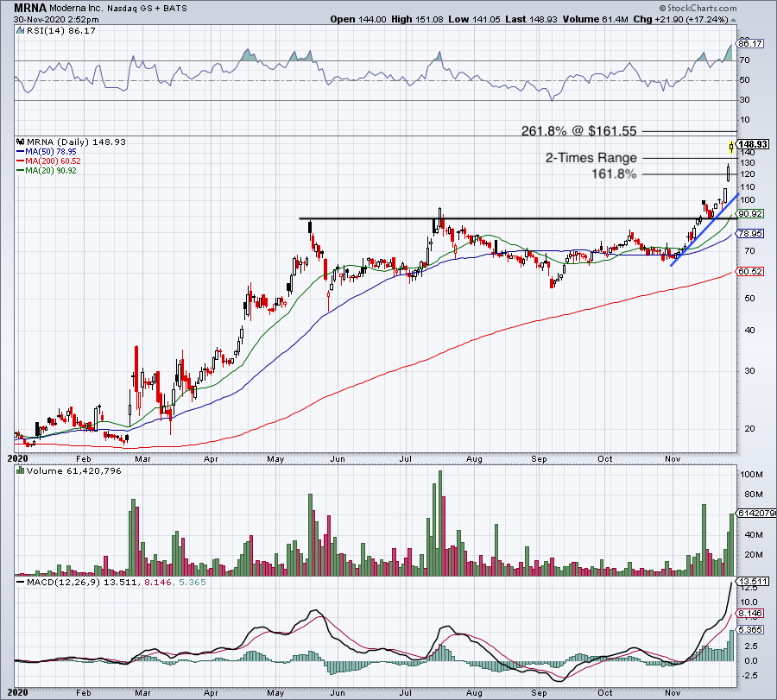Click the candlestick icon beside MRNA (Daily)
The height and width of the screenshot is (700, 777).
pos(21,142)
